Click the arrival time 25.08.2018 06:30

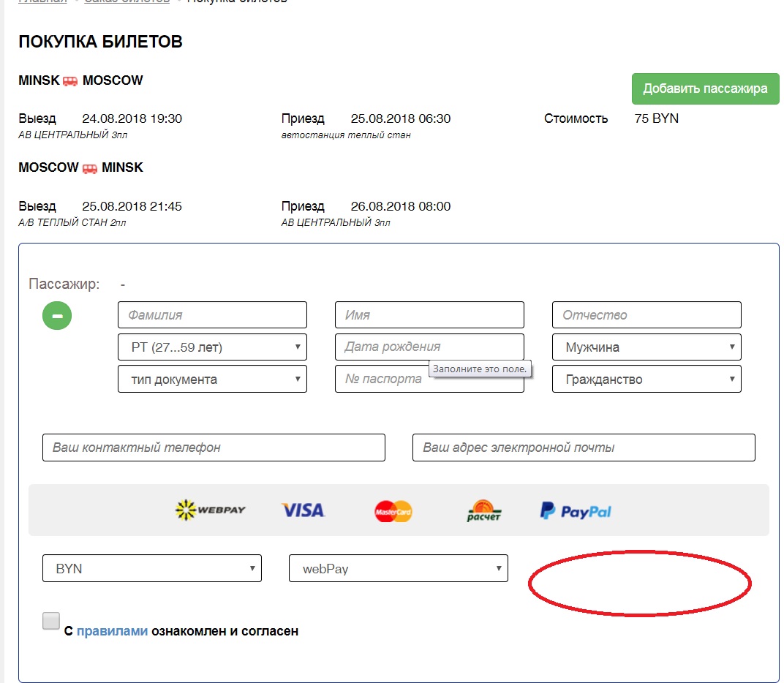401,118
